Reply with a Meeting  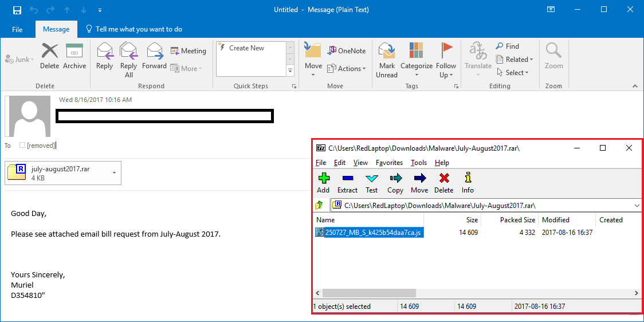click(x=188, y=51)
